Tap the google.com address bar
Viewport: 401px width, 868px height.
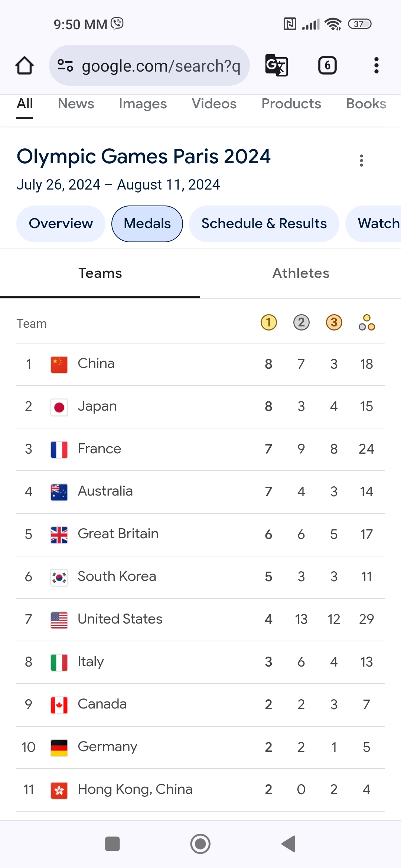point(160,66)
